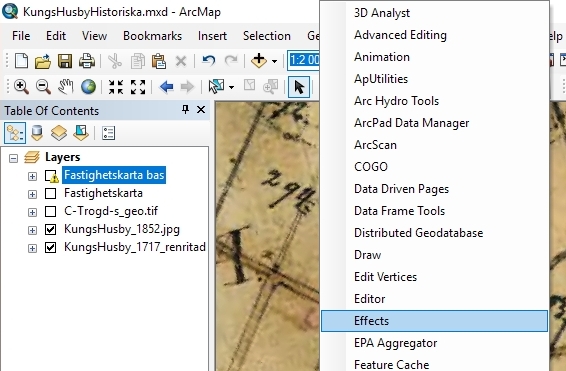The height and width of the screenshot is (371, 566).
Task: Undo the last action
Action: [209, 60]
